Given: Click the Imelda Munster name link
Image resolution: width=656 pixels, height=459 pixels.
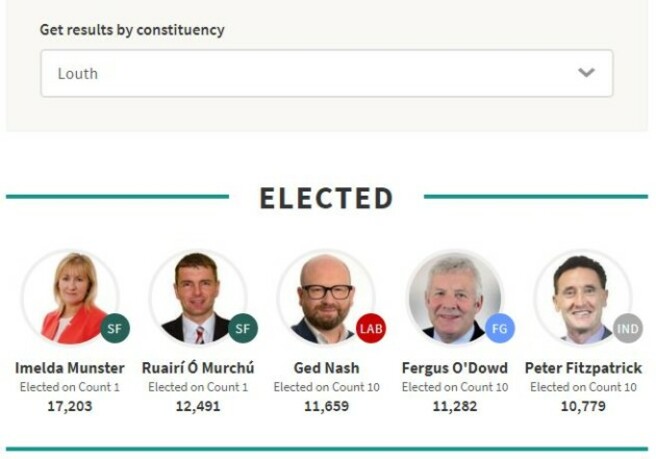Looking at the screenshot, I should pyautogui.click(x=70, y=368).
